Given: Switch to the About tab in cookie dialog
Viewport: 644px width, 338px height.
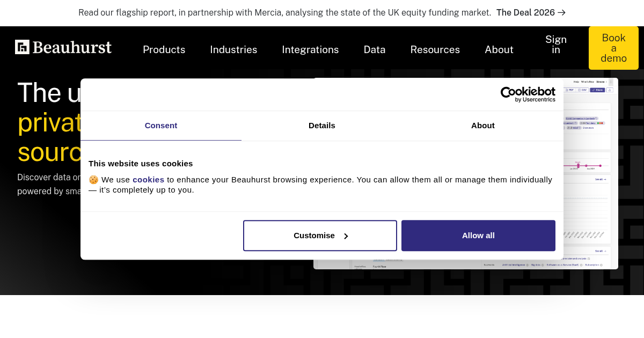Looking at the screenshot, I should pyautogui.click(x=483, y=126).
